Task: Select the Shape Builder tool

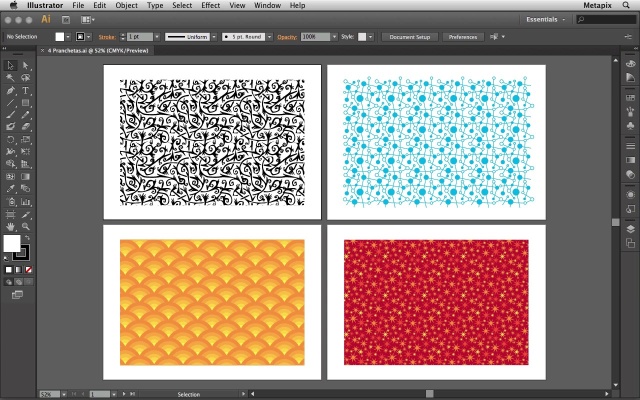Action: click(x=10, y=164)
